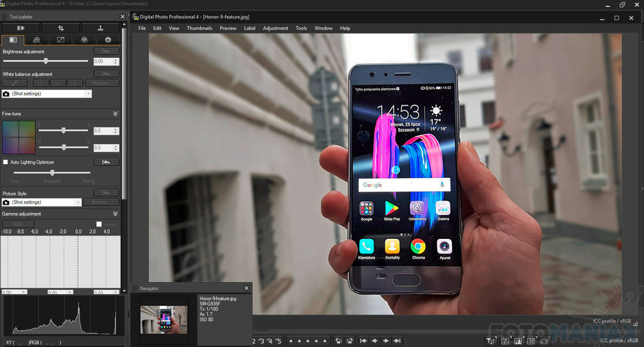Rotate image left using bottom toolbar
The width and height of the screenshot is (644, 347).
[338, 341]
